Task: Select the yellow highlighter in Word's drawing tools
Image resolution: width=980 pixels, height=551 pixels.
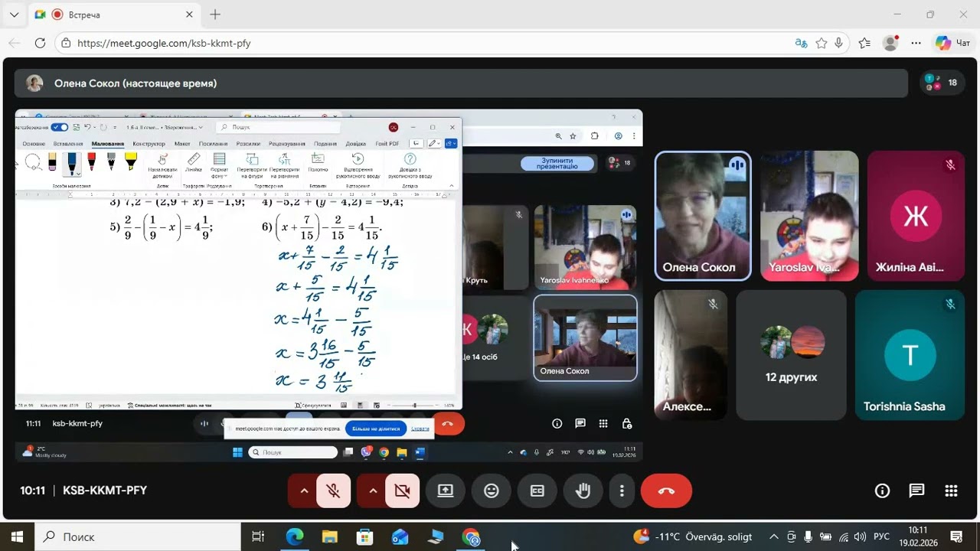Action: pyautogui.click(x=130, y=161)
